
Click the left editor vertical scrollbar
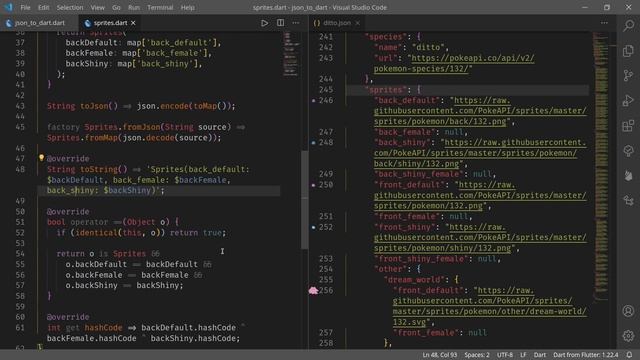304,200
